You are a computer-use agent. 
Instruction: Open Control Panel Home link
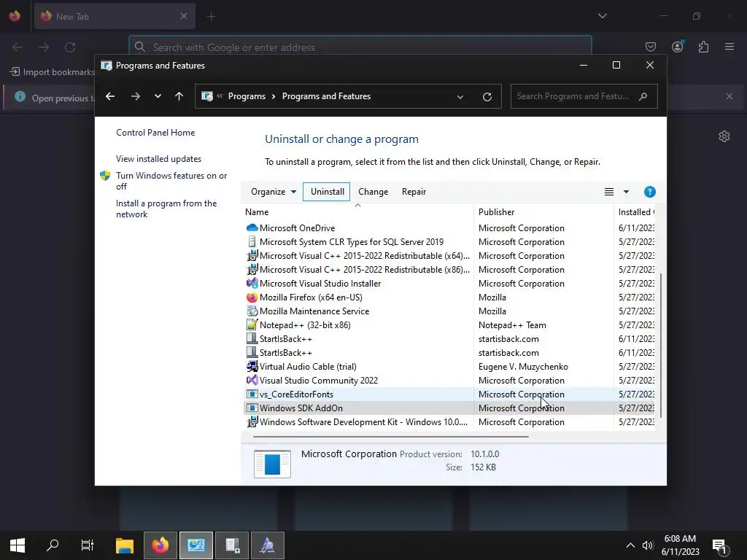click(155, 133)
